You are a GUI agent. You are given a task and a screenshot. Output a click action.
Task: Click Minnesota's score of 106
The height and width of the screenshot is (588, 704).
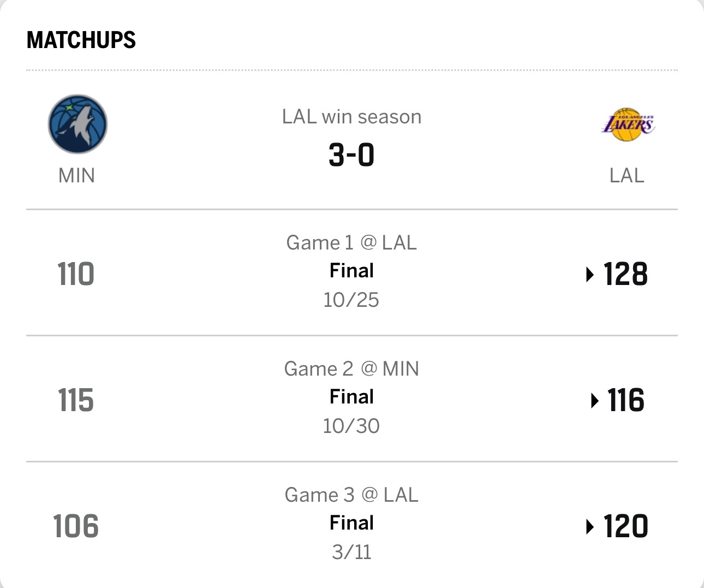tap(76, 526)
